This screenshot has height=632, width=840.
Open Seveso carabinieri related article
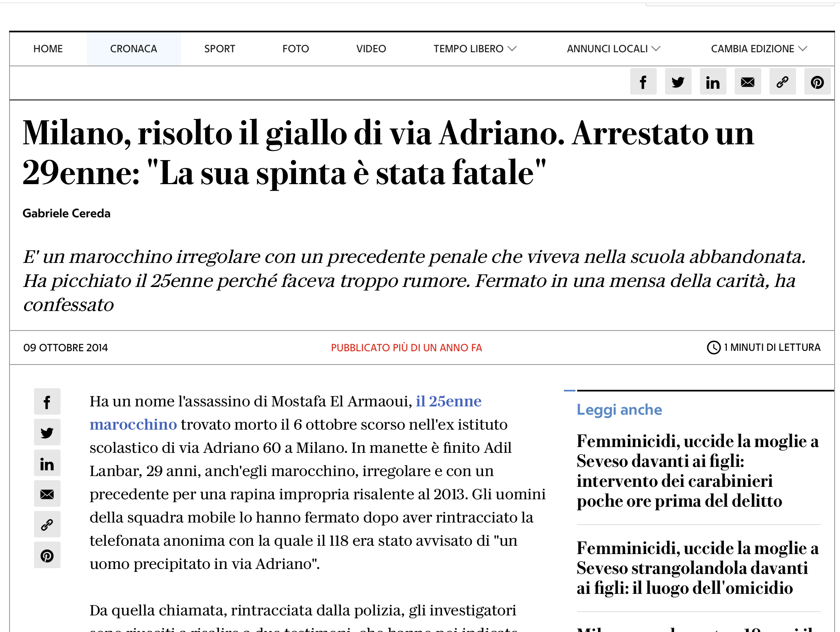point(697,471)
